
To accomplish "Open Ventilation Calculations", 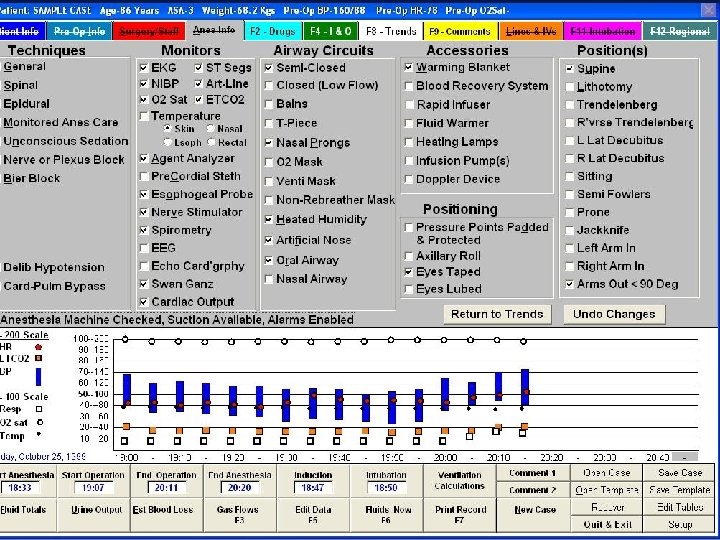I will (x=460, y=480).
